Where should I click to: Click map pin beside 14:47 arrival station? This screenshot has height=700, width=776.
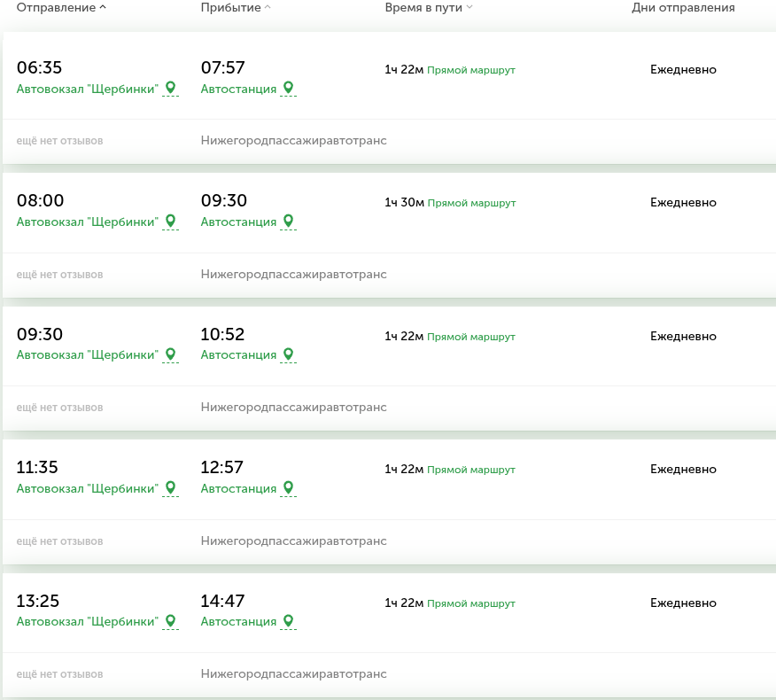288,621
